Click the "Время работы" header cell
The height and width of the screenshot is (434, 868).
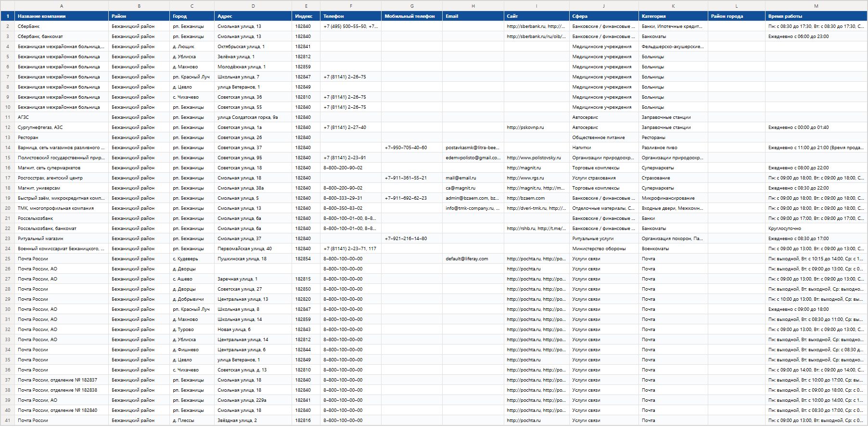[816, 16]
